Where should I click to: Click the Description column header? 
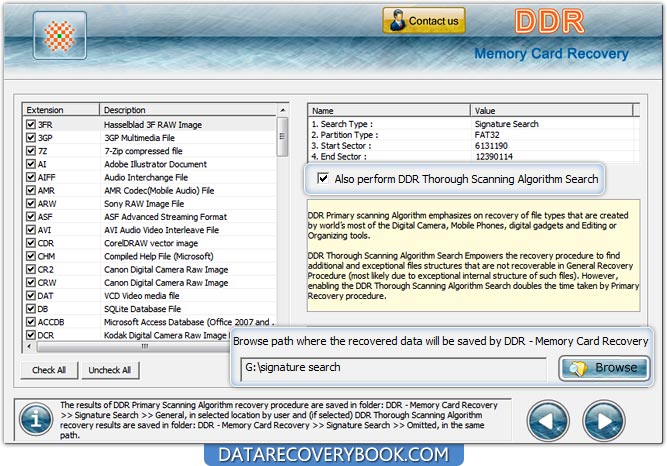[188, 110]
